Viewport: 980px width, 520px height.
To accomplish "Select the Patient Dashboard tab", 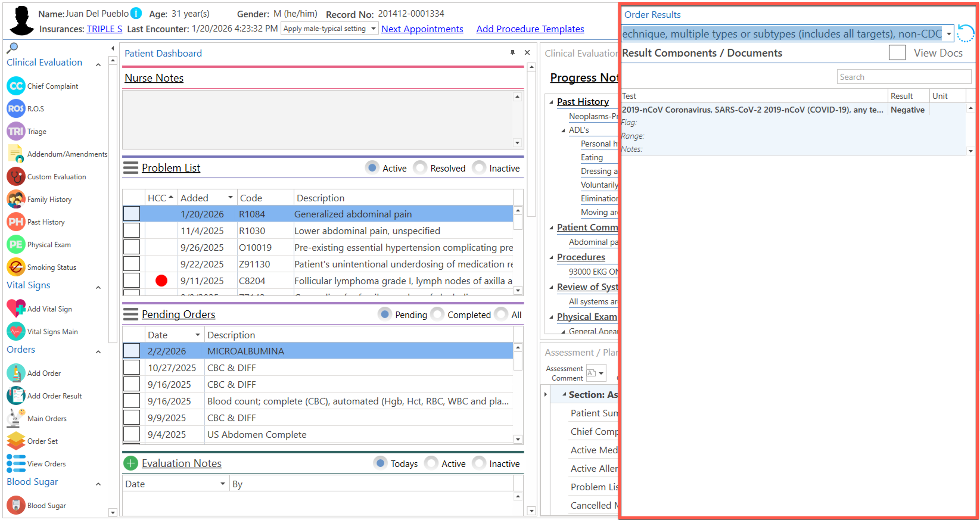I will [x=163, y=53].
